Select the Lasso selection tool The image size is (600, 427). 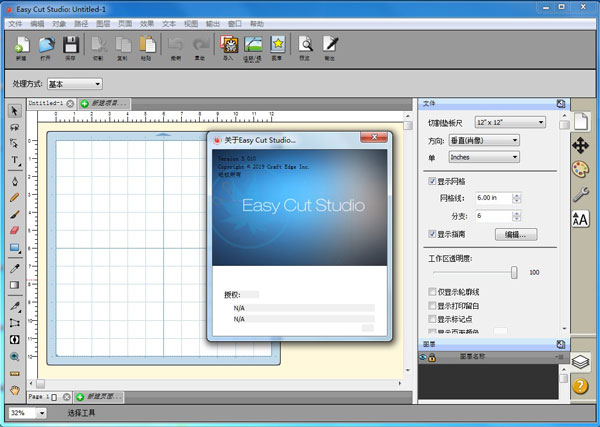click(15, 127)
